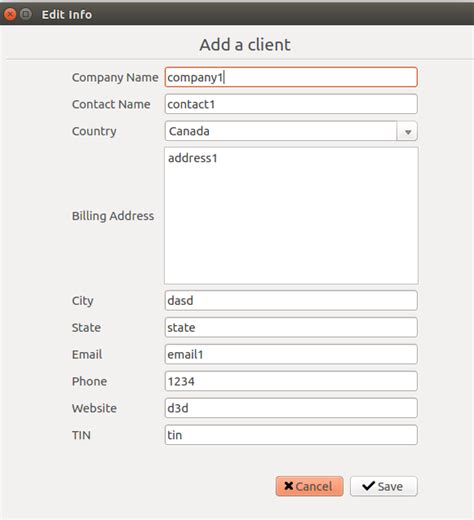This screenshot has height=520, width=474.
Task: Click the Phone number field
Action: coord(291,381)
